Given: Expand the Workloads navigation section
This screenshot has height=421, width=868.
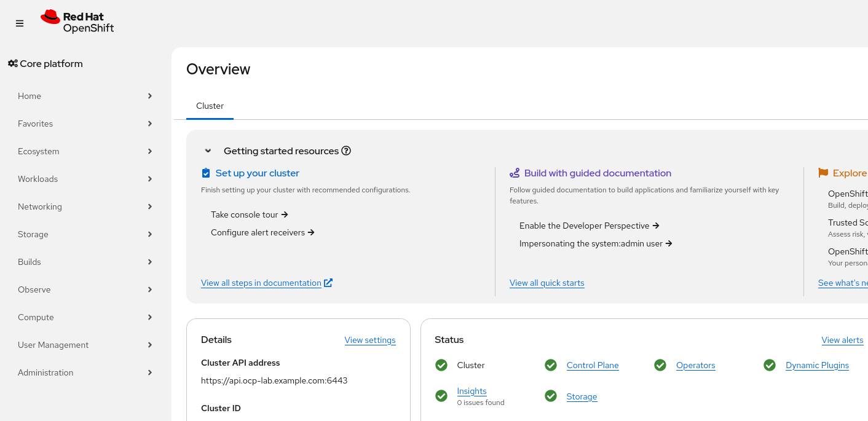Looking at the screenshot, I should pos(85,179).
